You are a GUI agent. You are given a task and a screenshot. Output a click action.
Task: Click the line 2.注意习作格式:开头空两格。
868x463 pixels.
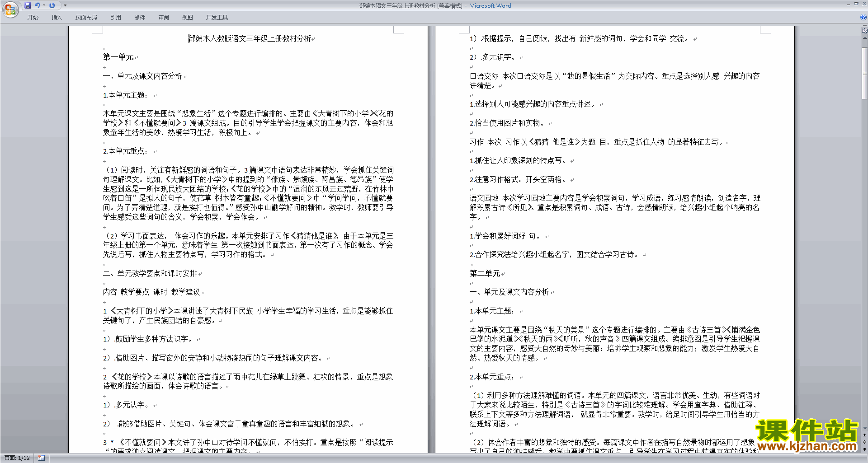[x=519, y=180]
